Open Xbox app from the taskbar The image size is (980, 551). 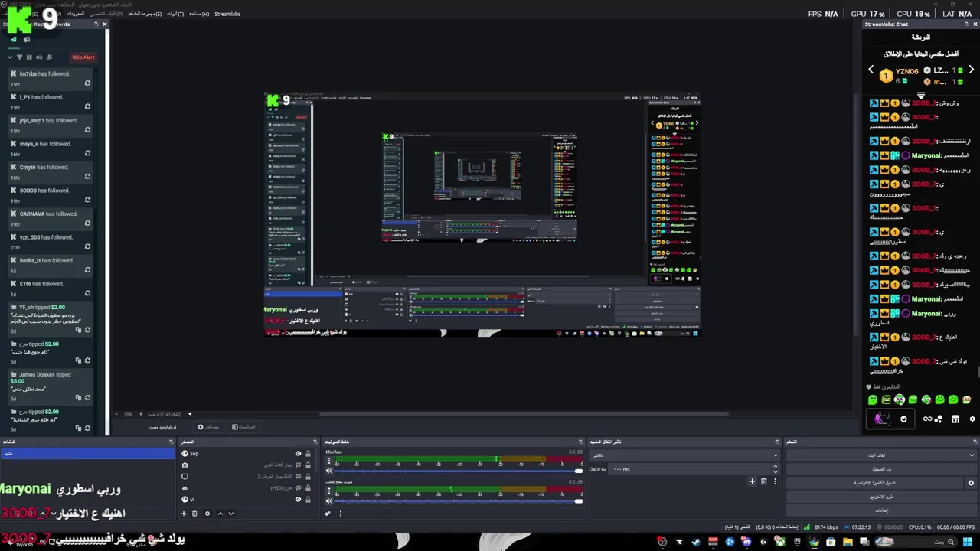(779, 542)
